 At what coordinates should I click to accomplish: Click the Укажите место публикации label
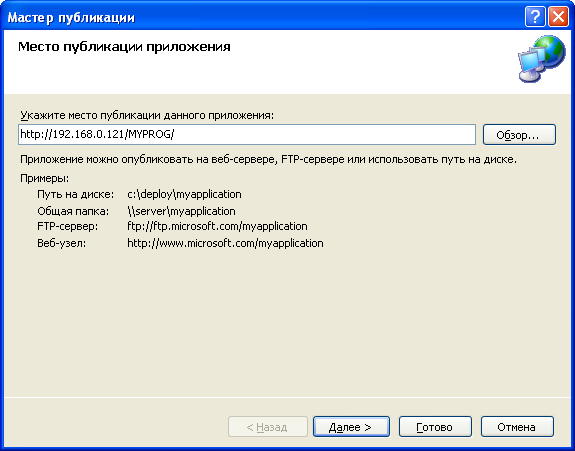click(x=147, y=115)
